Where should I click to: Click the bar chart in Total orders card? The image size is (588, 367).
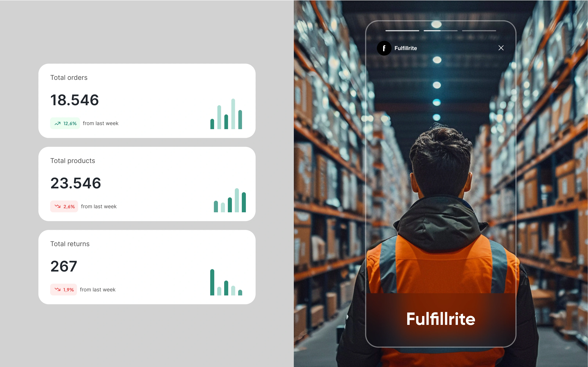pos(226,114)
